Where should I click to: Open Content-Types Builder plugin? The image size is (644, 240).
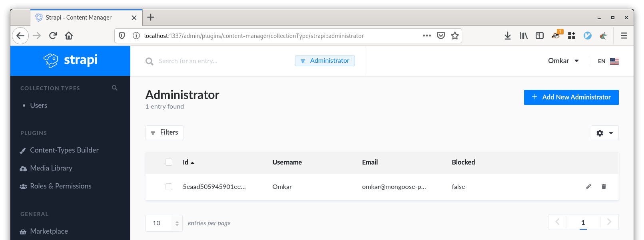pos(64,150)
